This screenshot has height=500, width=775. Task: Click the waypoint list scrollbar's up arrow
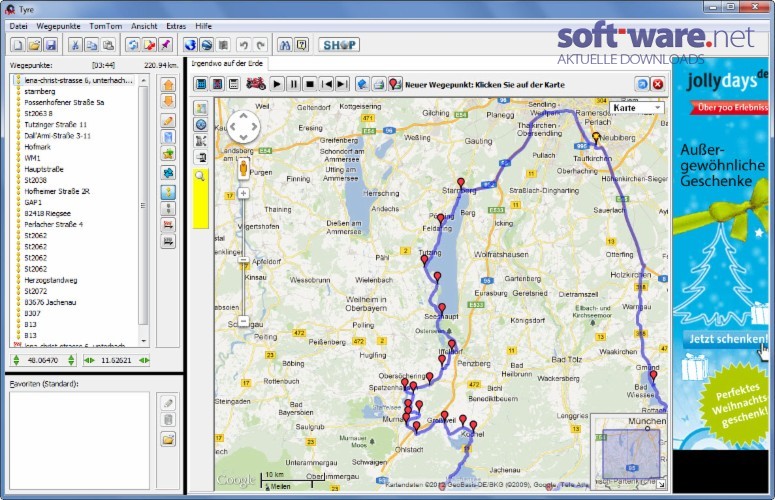point(143,80)
